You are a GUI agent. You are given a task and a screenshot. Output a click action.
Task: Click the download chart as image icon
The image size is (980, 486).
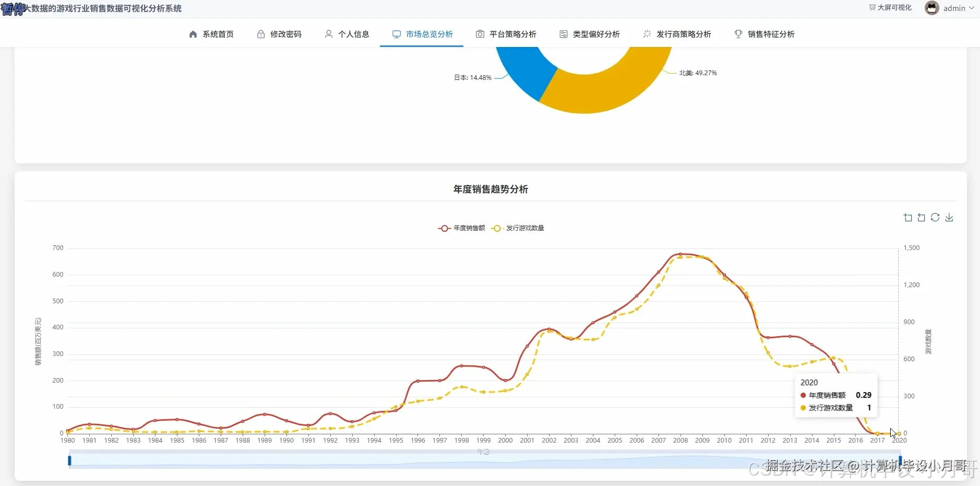tap(950, 218)
